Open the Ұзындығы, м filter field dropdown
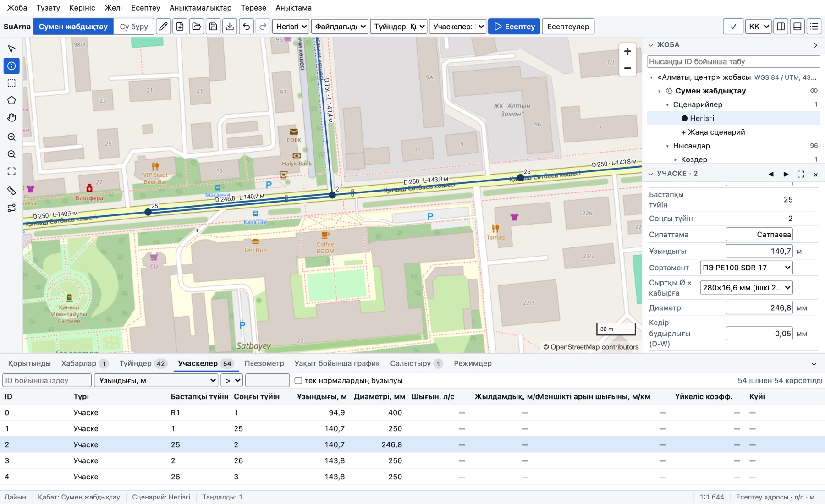The height and width of the screenshot is (504, 825). (156, 380)
